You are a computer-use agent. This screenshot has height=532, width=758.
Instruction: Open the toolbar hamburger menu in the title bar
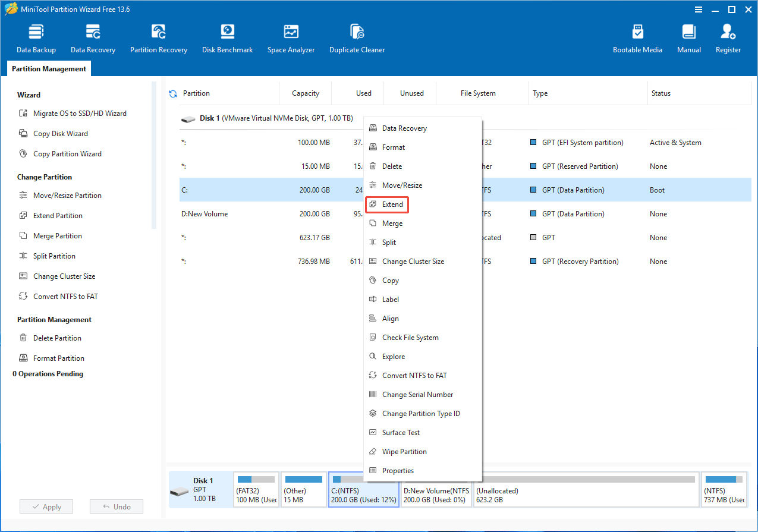click(x=699, y=10)
